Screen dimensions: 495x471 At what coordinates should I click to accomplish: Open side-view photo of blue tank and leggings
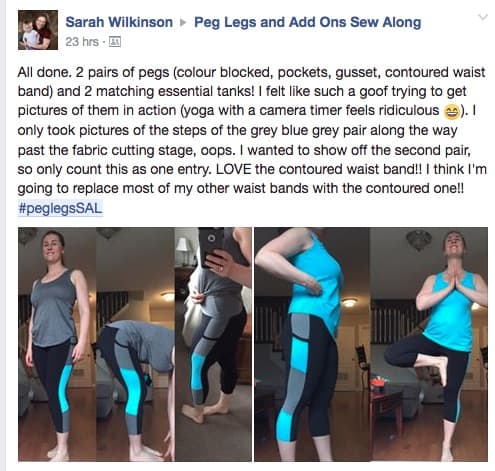point(312,344)
